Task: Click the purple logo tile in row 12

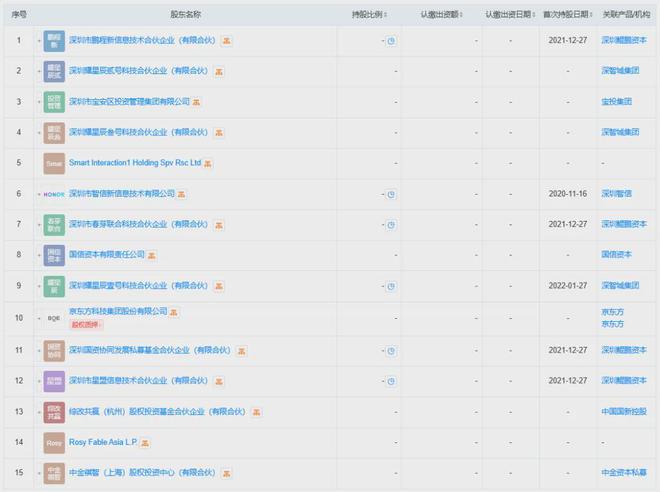Action: pos(54,381)
